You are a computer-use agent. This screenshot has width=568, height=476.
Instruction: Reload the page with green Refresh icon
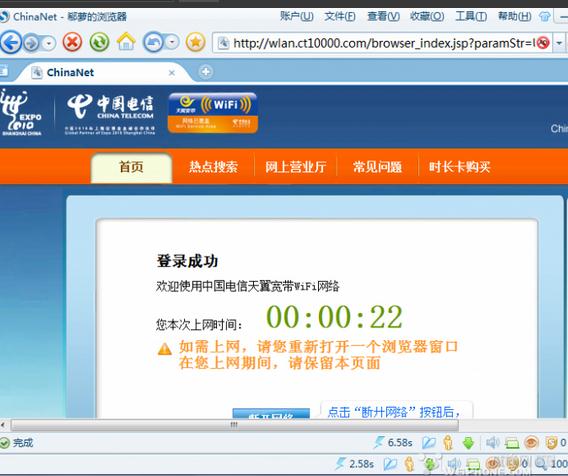tap(100, 43)
